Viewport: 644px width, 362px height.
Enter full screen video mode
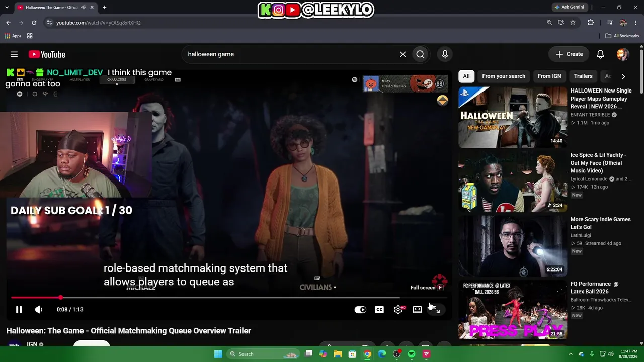[437, 310]
